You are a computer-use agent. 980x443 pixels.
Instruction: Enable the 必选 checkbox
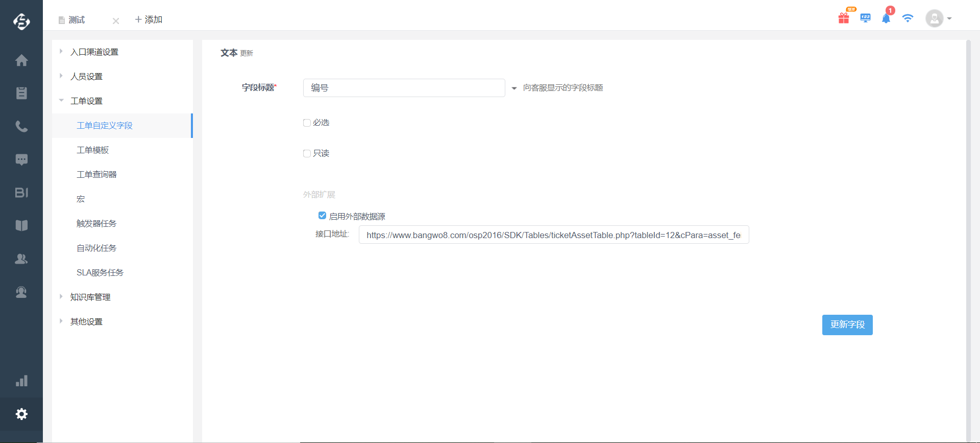click(x=307, y=123)
